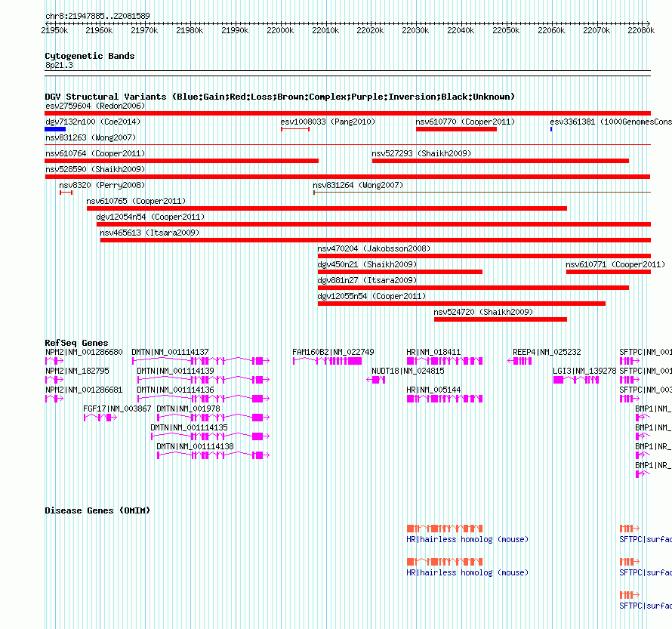Open the nsv610765 (Cooper2011) variant label
Viewport: 672px width, 629px height.
point(136,201)
